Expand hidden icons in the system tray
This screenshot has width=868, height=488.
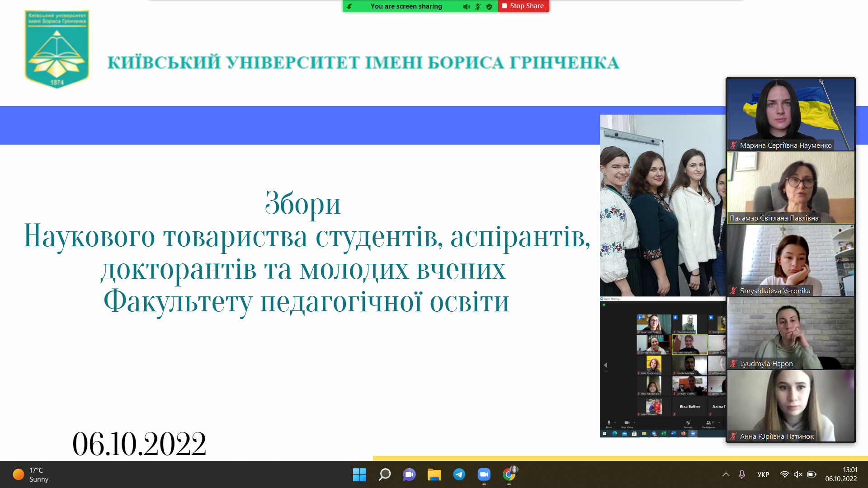(x=726, y=474)
